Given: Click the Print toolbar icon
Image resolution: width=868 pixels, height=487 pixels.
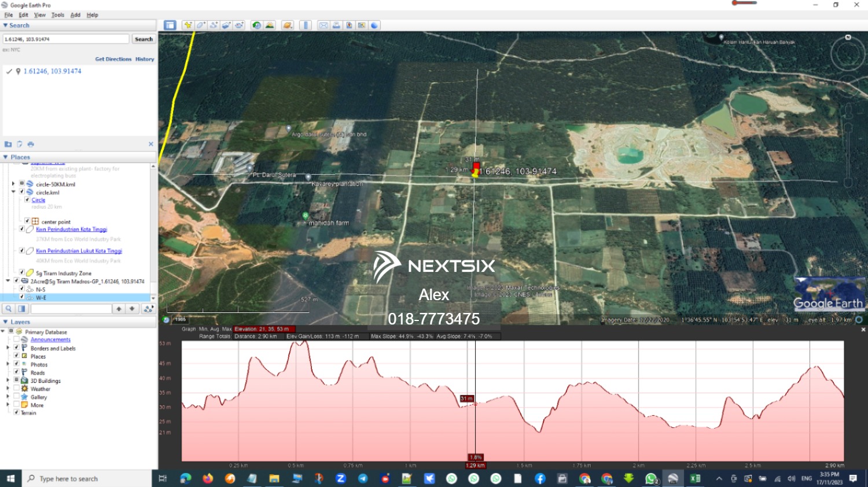Looking at the screenshot, I should [336, 25].
